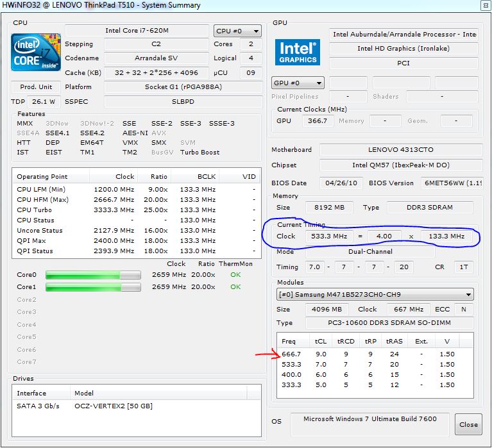Select the CPU Status row
Viewport: 492px width, 448px height.
pos(136,220)
